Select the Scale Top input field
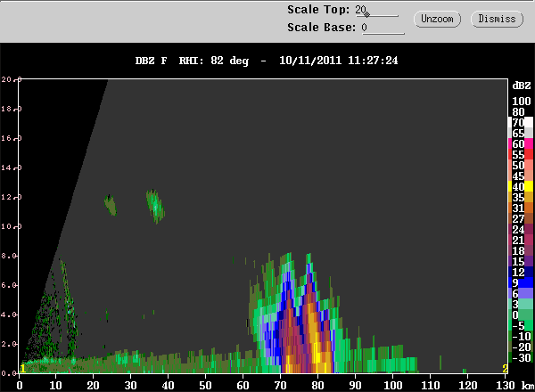 tap(376, 10)
